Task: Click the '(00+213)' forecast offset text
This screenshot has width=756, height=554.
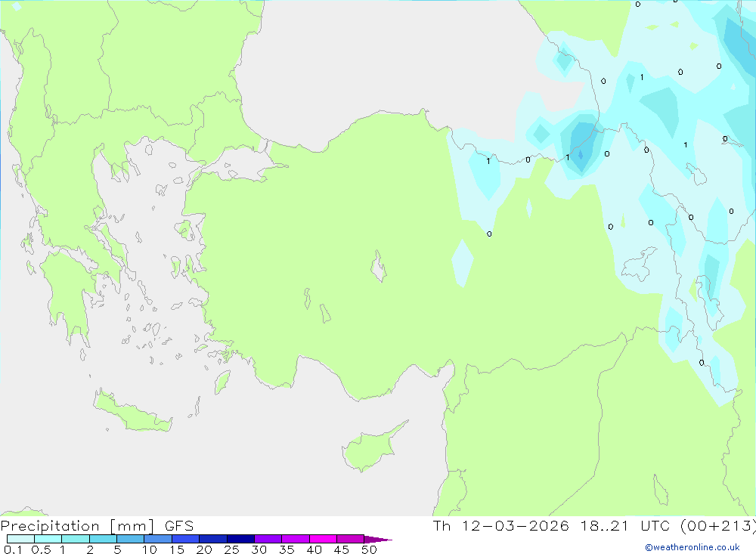Action: pos(718,526)
